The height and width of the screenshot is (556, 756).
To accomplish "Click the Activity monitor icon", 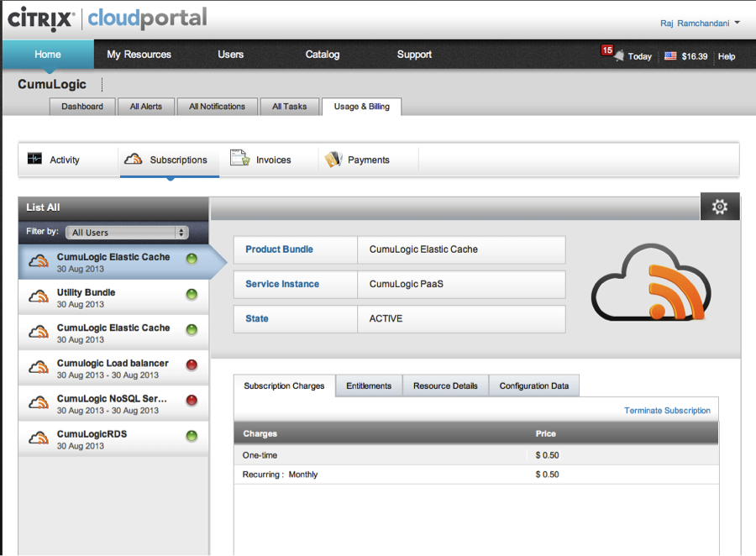I will point(34,159).
